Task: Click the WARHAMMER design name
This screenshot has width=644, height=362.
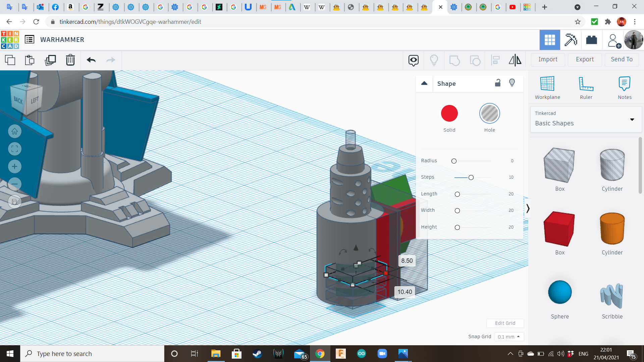Action: (62, 40)
